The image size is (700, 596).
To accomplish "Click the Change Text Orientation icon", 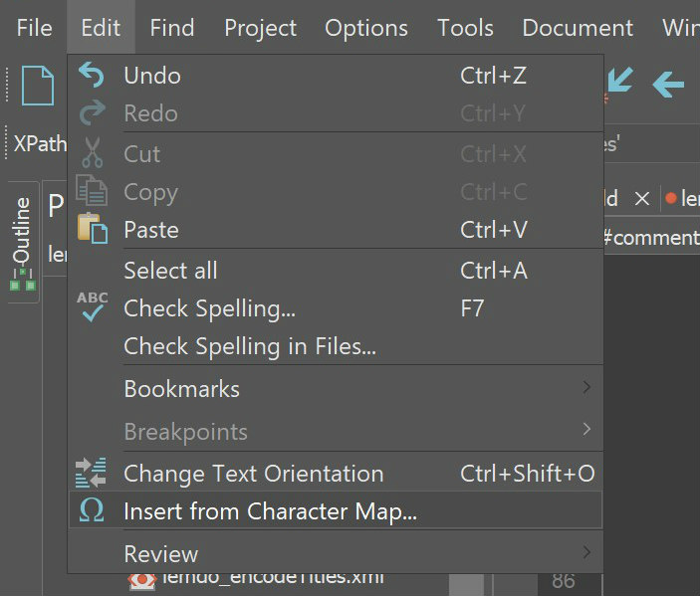I will coord(91,473).
